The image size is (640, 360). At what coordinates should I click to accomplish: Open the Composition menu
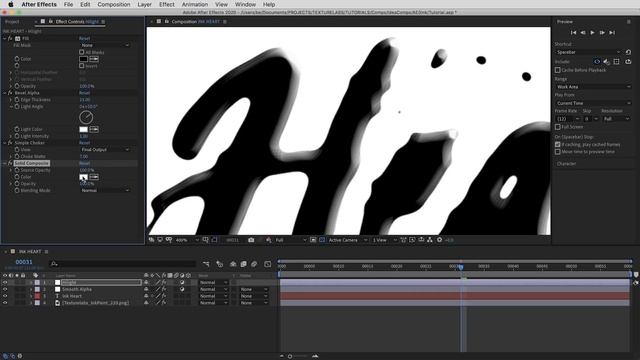click(114, 4)
